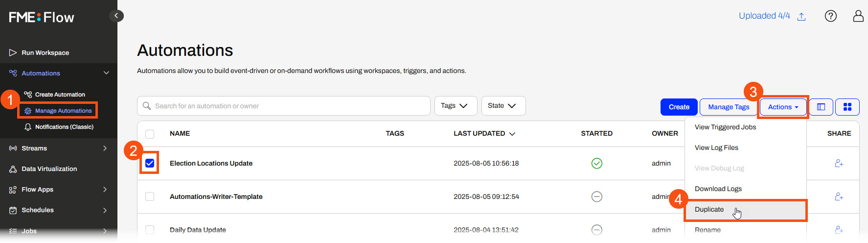
Task: Uncheck the Election Locations Update checkbox
Action: pyautogui.click(x=150, y=163)
